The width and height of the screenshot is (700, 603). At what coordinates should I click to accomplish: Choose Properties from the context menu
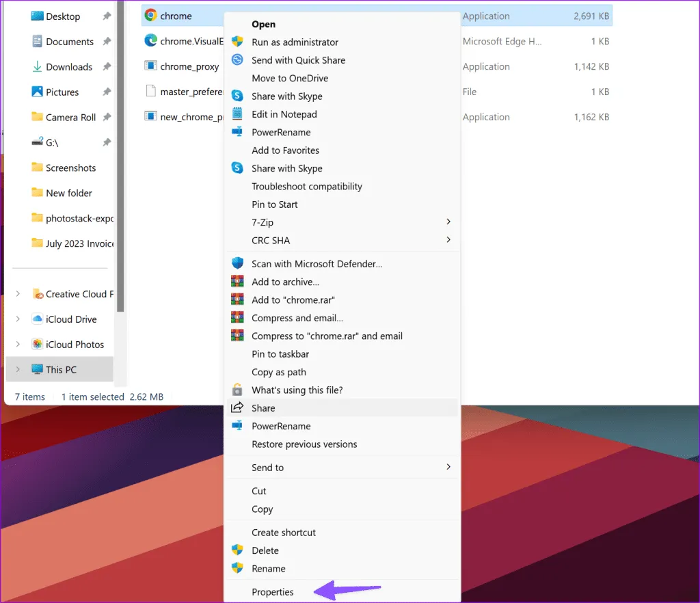click(273, 592)
